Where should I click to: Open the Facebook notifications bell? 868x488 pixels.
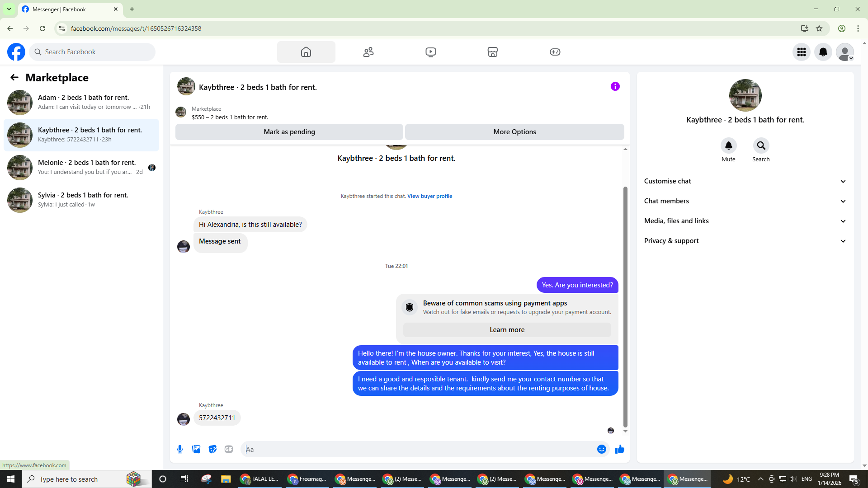(x=823, y=52)
